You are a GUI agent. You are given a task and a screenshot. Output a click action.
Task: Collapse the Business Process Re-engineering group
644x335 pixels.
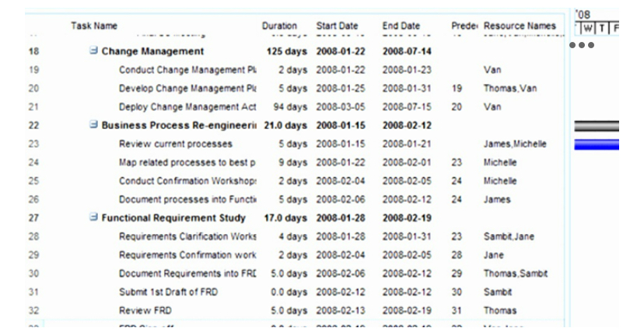click(x=93, y=124)
